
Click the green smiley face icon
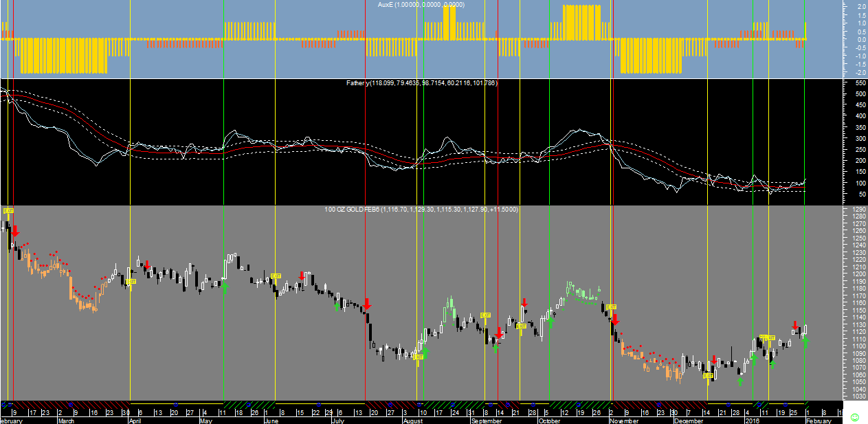tap(855, 417)
